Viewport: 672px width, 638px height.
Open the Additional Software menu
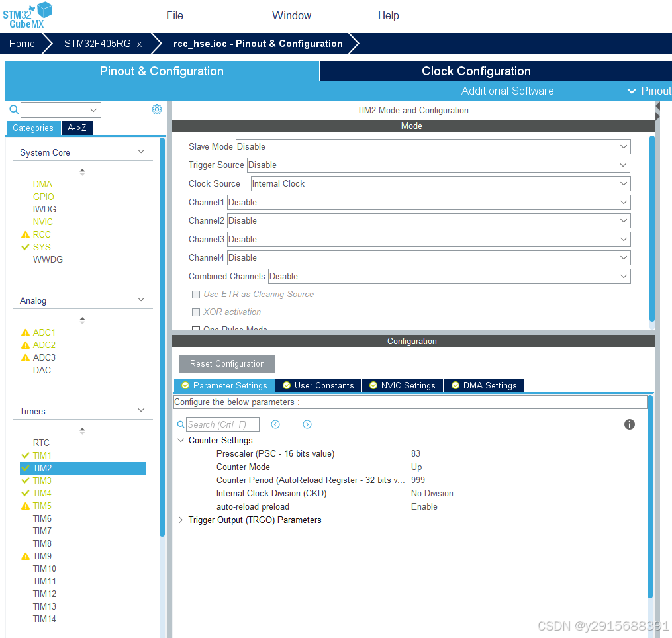coord(507,91)
